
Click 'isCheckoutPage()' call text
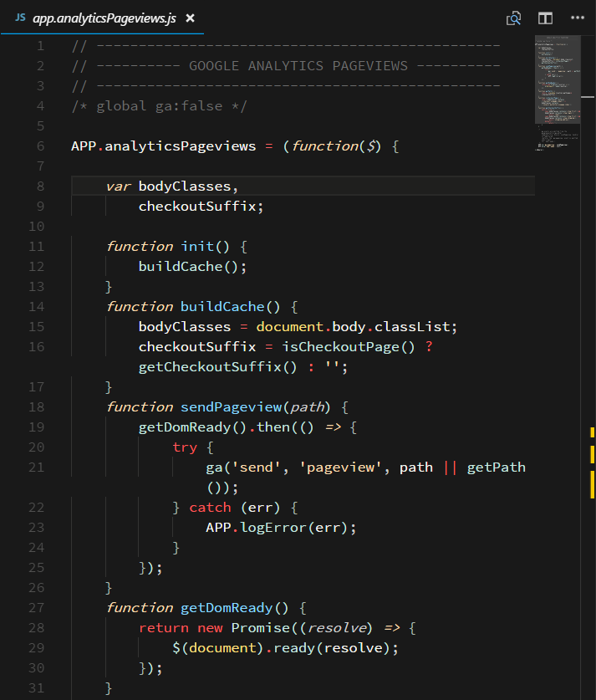click(348, 347)
